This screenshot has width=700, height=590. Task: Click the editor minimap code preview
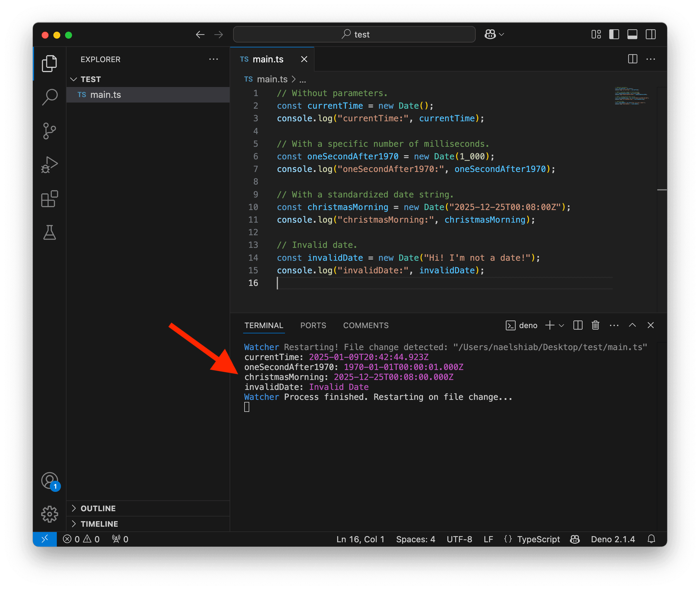631,96
